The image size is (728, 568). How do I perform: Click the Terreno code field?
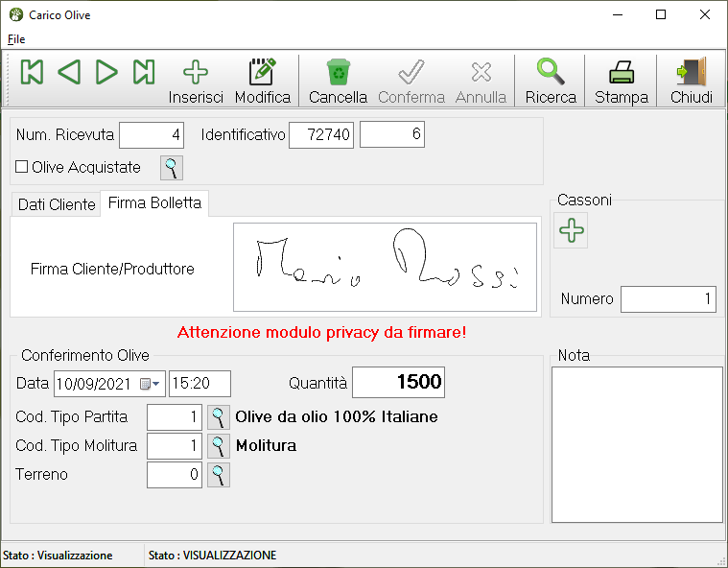pyautogui.click(x=175, y=475)
